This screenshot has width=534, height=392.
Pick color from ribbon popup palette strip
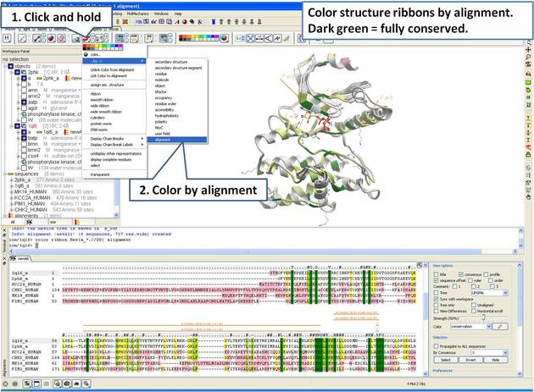click(103, 47)
